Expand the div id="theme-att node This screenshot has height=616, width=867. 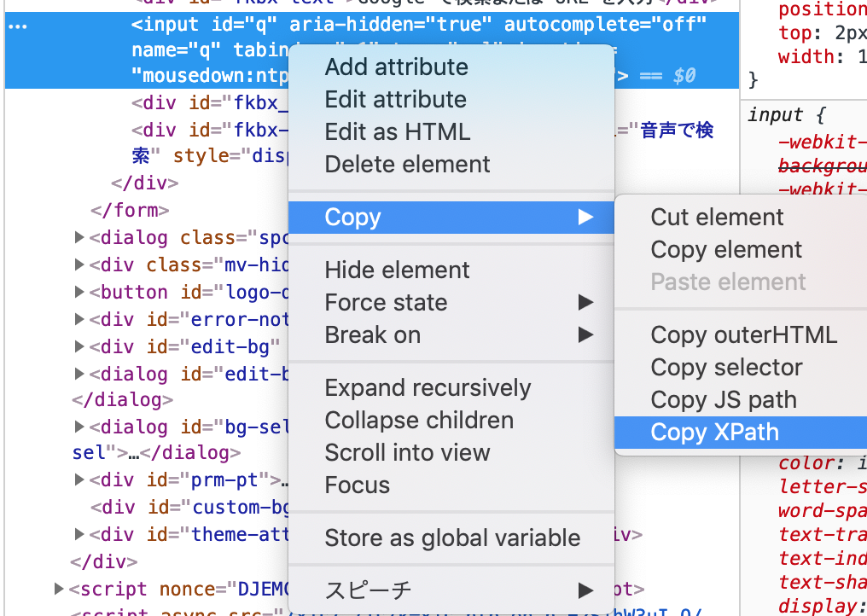pos(79,534)
